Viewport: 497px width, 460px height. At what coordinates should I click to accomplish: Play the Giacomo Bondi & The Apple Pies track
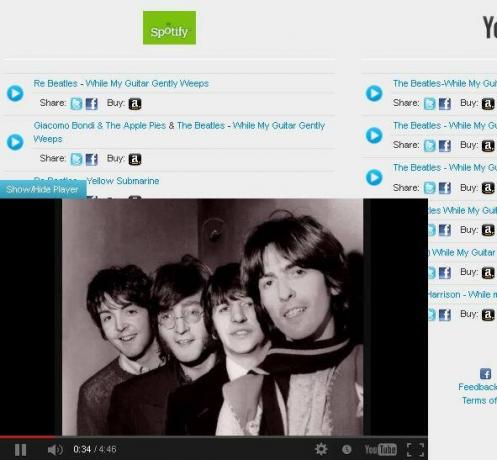[15, 142]
